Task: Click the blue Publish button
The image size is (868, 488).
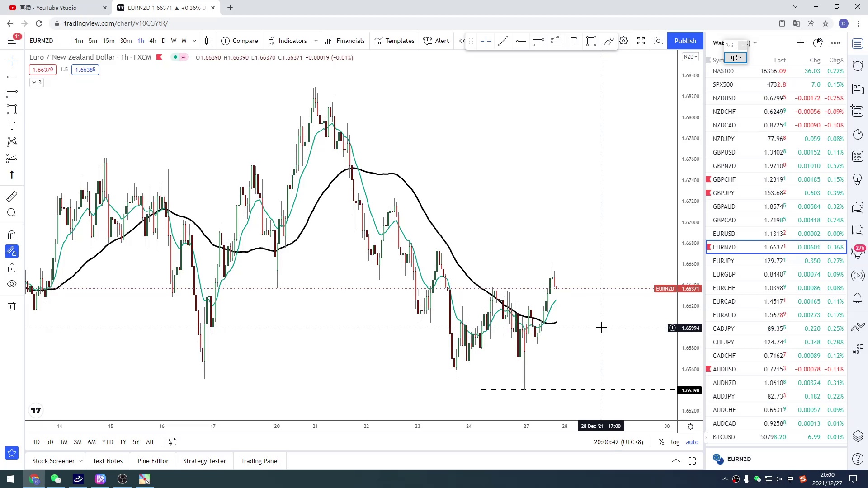Action: pos(685,41)
